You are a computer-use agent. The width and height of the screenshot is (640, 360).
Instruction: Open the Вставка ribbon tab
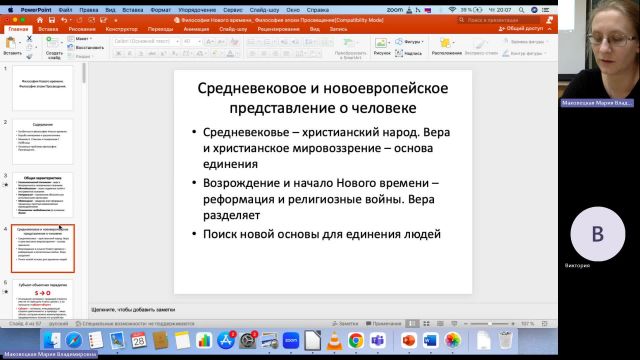(x=48, y=29)
